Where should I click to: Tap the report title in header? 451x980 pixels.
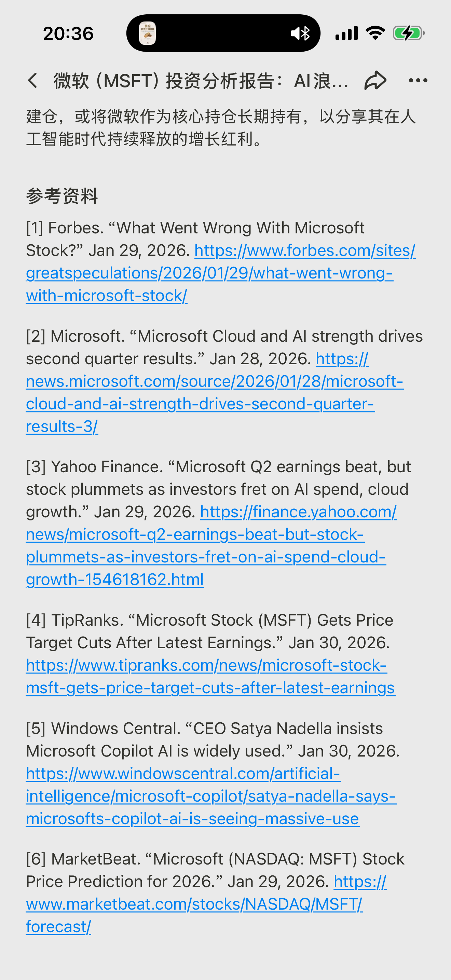tap(201, 81)
